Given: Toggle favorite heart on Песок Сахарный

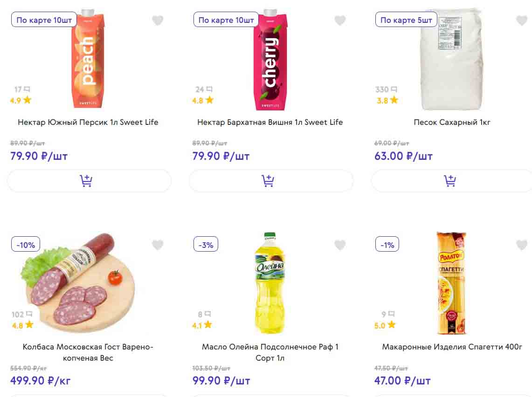Looking at the screenshot, I should coord(521,21).
